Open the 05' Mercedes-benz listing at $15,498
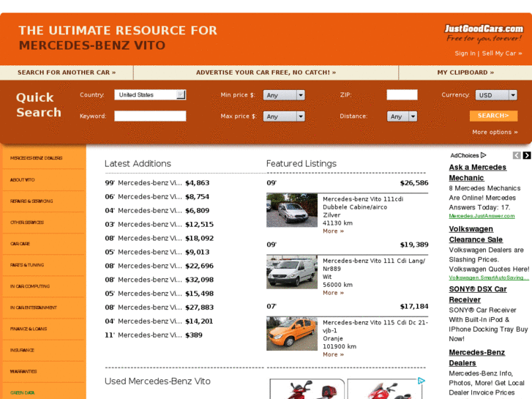The height and width of the screenshot is (399, 532). tap(159, 294)
